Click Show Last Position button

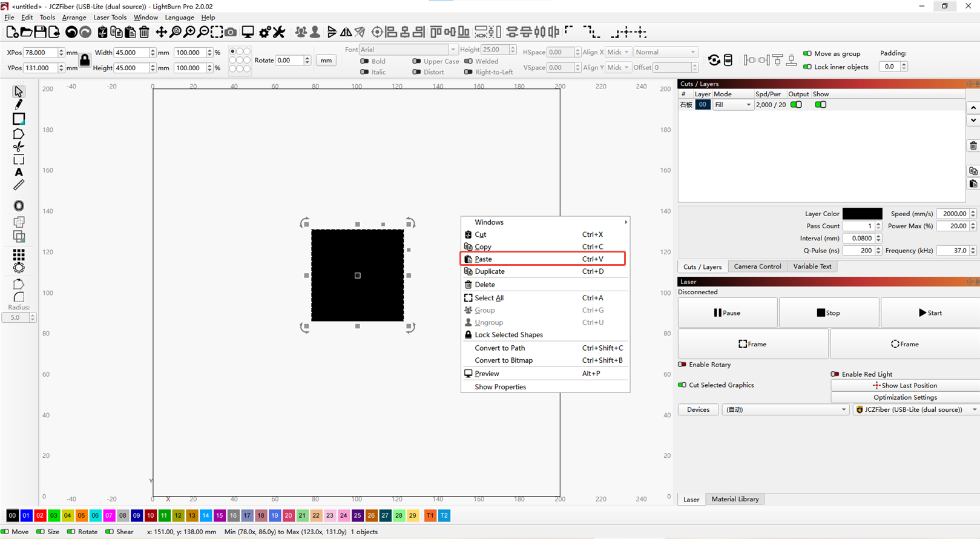pyautogui.click(x=905, y=385)
